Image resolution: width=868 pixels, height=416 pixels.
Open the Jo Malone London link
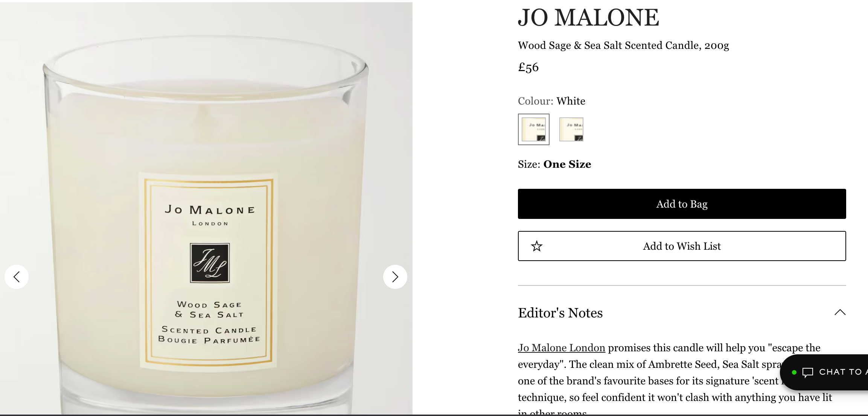click(562, 348)
